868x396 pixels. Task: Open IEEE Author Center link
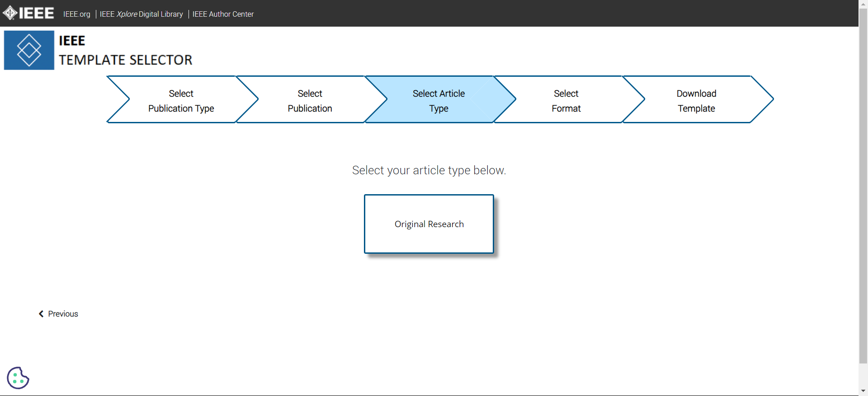tap(223, 14)
